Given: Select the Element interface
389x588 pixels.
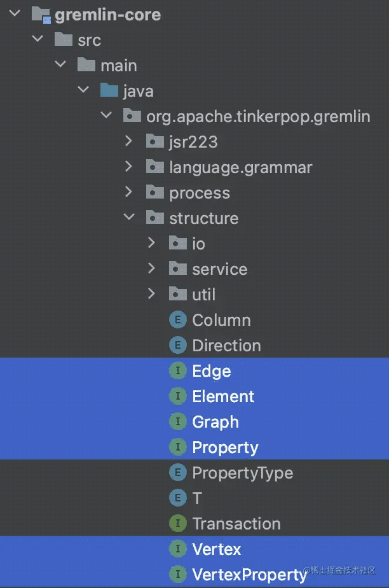Looking at the screenshot, I should click(x=223, y=396).
